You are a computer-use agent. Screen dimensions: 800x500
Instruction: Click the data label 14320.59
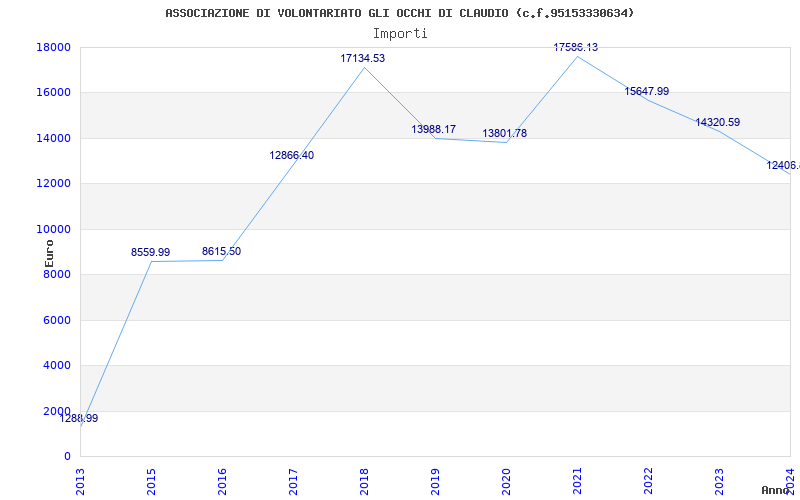(x=718, y=122)
